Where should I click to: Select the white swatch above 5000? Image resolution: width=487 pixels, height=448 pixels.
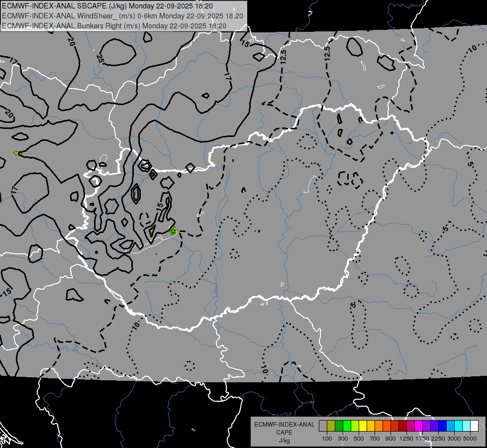(x=474, y=426)
